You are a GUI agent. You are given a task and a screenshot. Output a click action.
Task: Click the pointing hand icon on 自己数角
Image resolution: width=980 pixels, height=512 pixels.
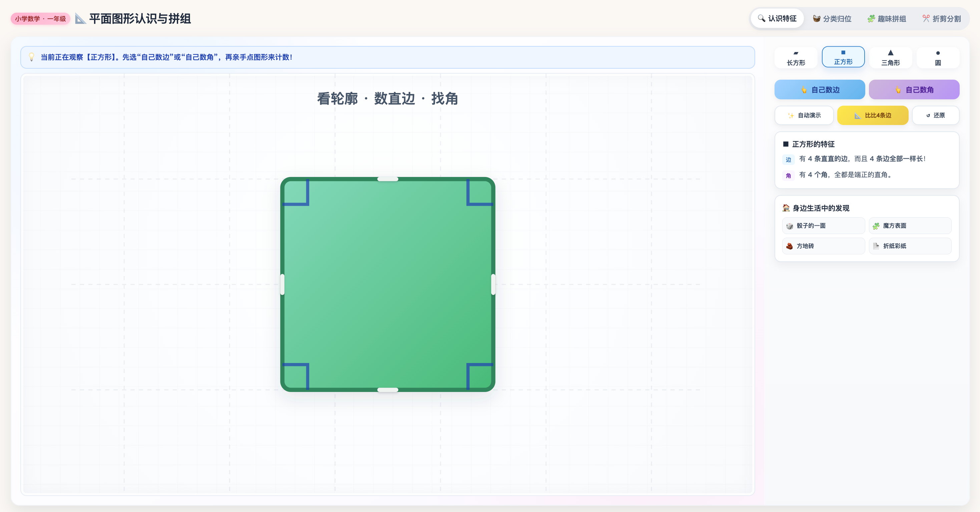click(x=898, y=90)
